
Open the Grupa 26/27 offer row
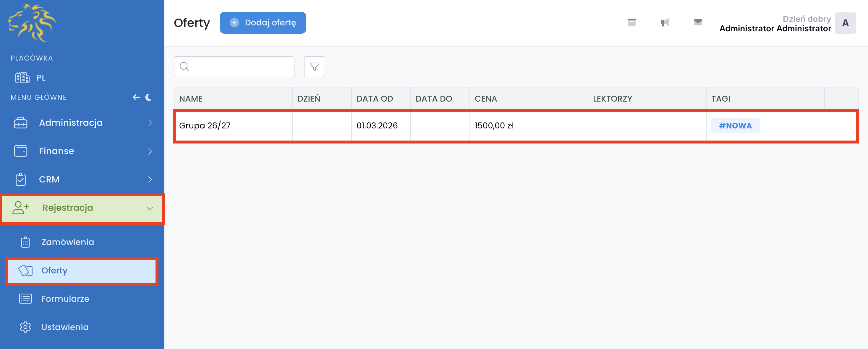205,125
